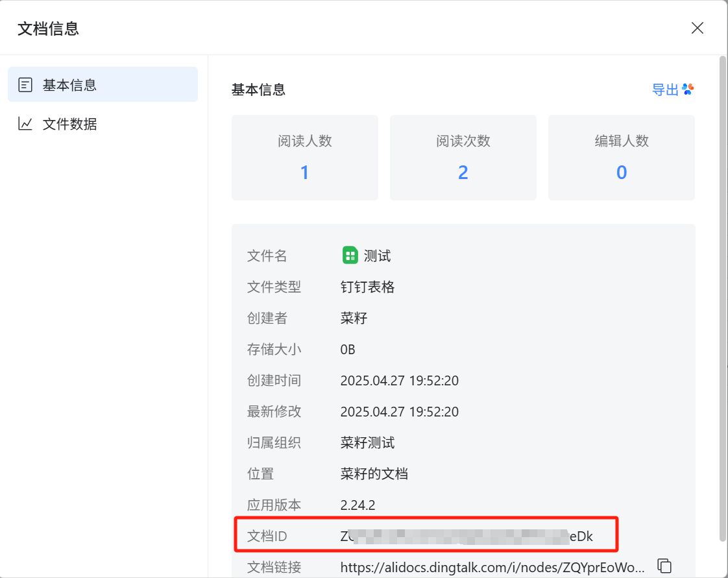Click the dialog's vertical scrollbar
Image resolution: width=728 pixels, height=578 pixels.
point(723,298)
